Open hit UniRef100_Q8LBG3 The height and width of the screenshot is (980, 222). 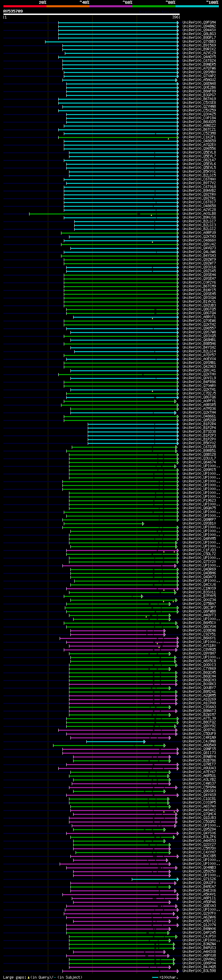click(199, 34)
